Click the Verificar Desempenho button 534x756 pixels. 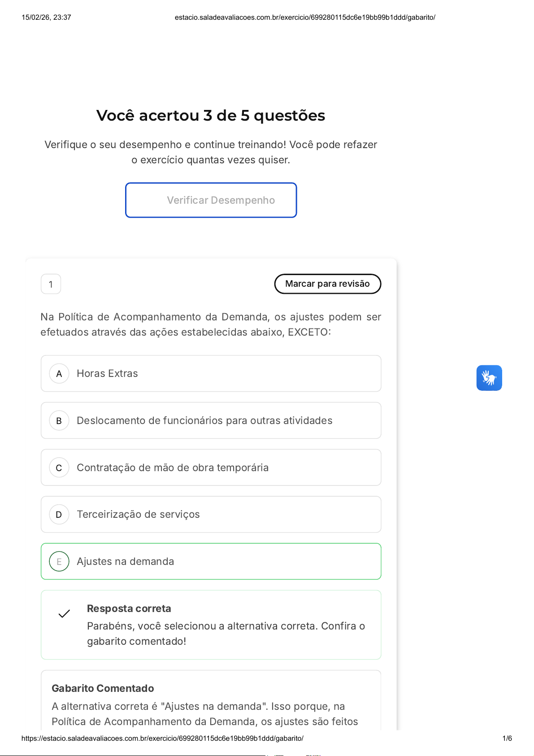point(211,200)
